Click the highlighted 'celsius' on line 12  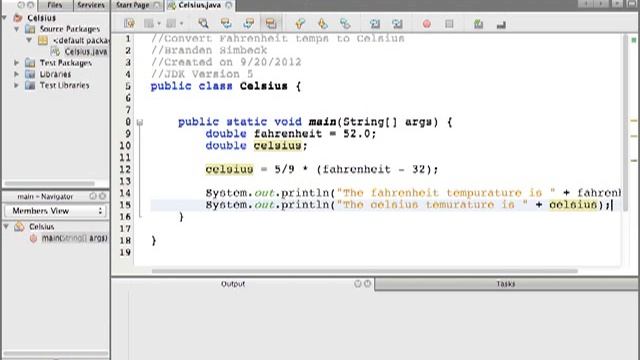[x=229, y=169]
